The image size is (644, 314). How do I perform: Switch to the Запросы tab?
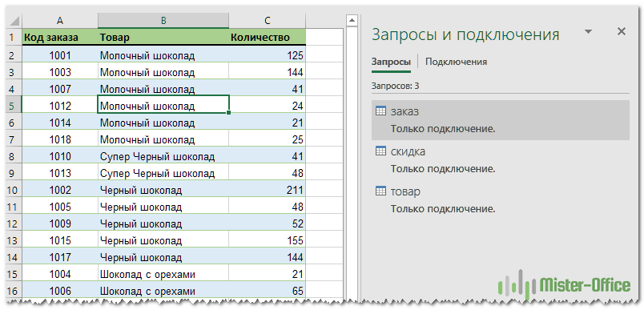(391, 62)
